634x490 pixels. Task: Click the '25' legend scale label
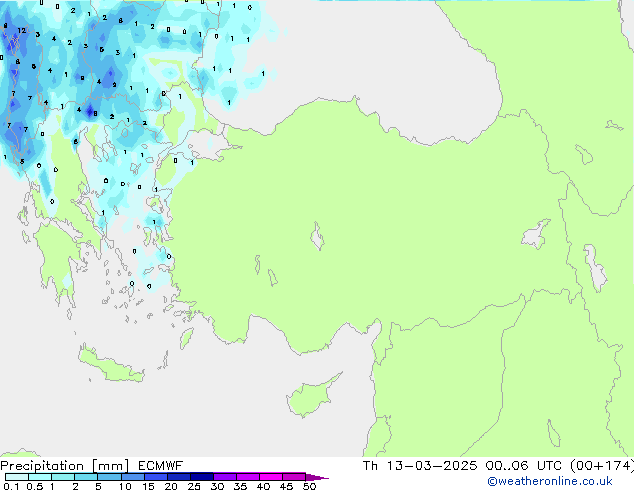click(x=194, y=486)
